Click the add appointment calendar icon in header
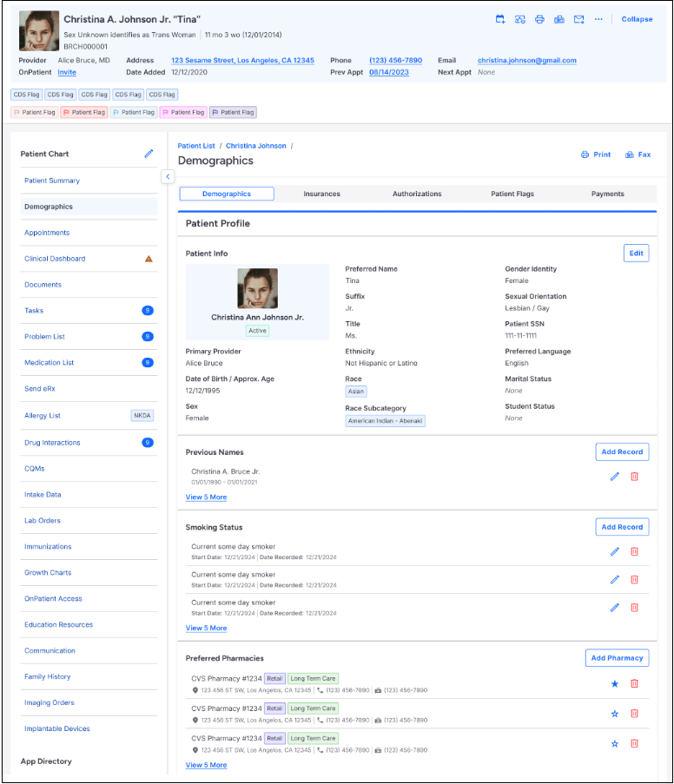This screenshot has width=674, height=784. coord(500,19)
